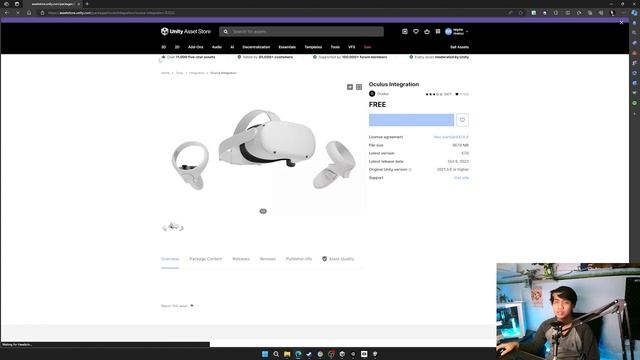Open the Add-Ons category menu

point(196,47)
